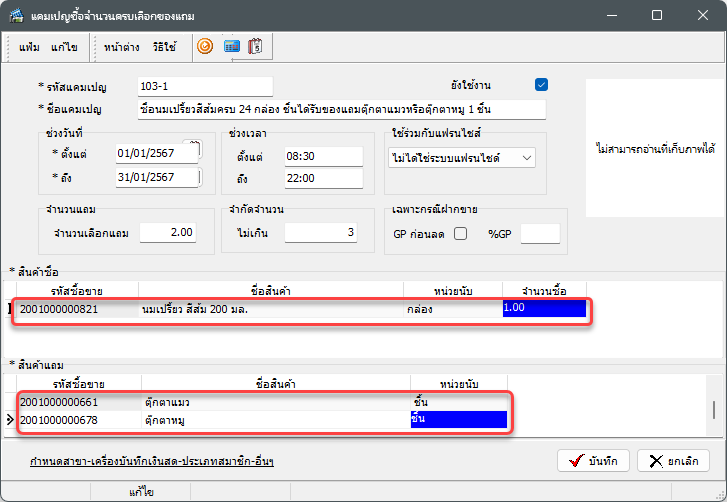
Task: Expand the ใช้ร่วมกับแฟรนไชส์ dropdown
Action: pos(528,157)
